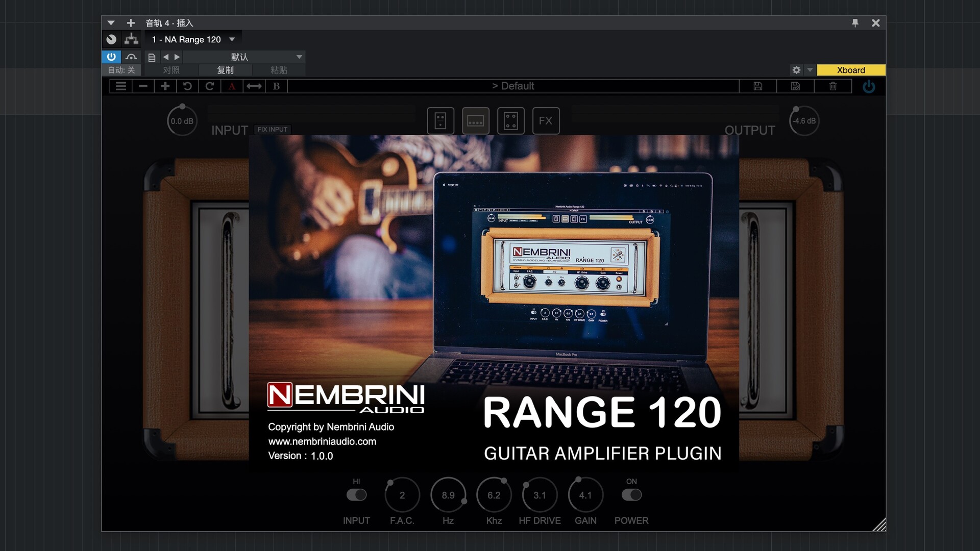Click the Copyright by Nembrini Audio text
Viewport: 980px width, 551px height.
(331, 427)
